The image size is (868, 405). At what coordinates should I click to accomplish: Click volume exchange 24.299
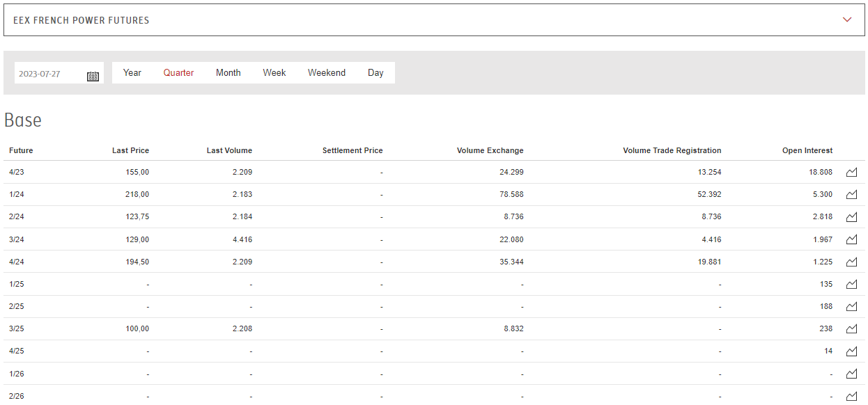click(511, 172)
